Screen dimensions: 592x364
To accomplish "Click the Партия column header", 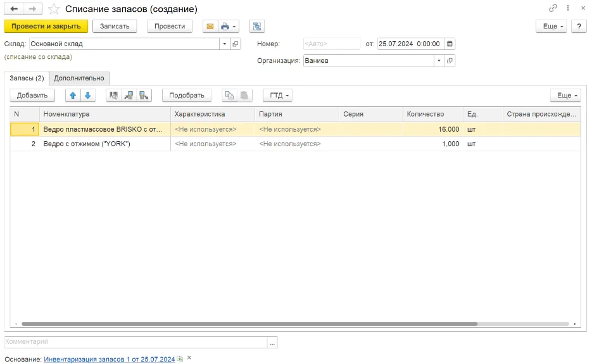I will pyautogui.click(x=297, y=114).
